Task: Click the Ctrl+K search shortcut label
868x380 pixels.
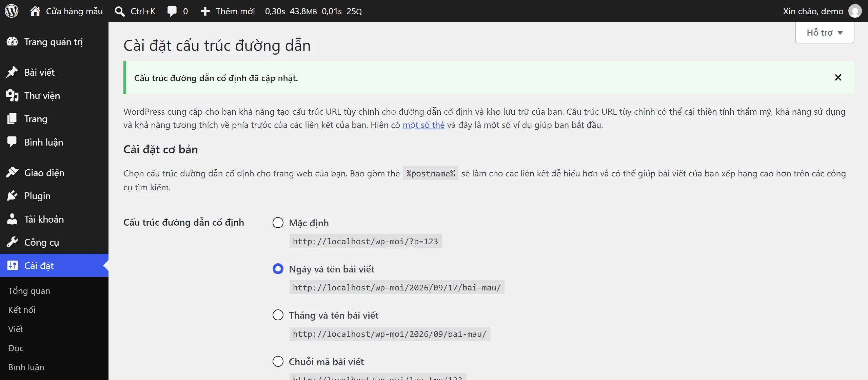Action: click(143, 11)
